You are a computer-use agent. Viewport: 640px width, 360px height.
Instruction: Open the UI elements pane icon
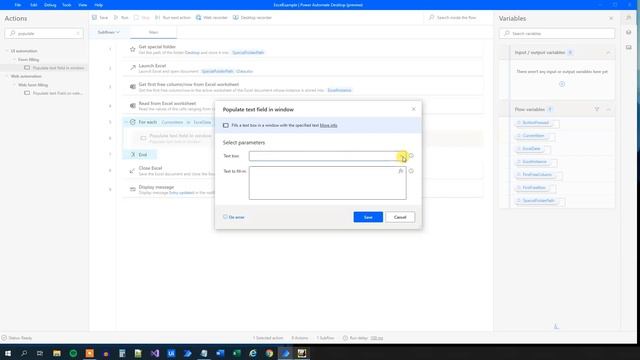coord(629,33)
